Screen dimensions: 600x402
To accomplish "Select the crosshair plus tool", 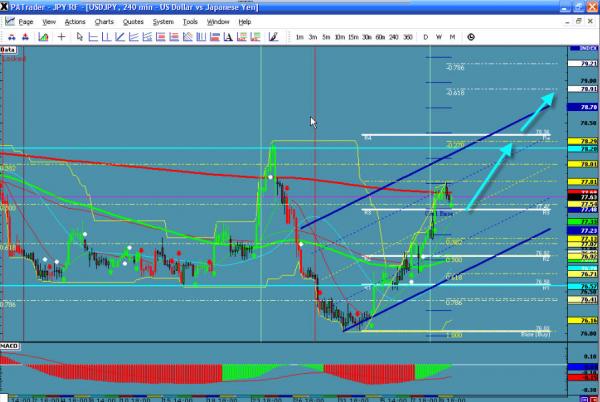I will point(61,37).
